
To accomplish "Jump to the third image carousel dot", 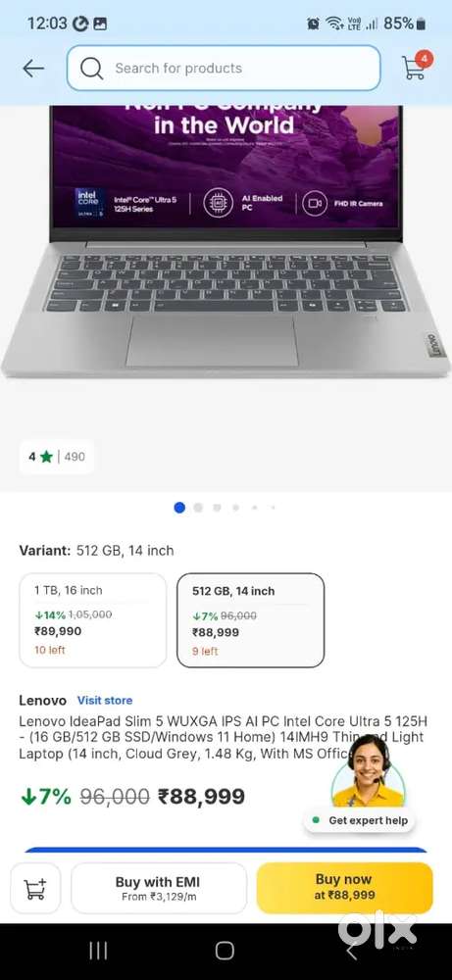I will [x=217, y=508].
